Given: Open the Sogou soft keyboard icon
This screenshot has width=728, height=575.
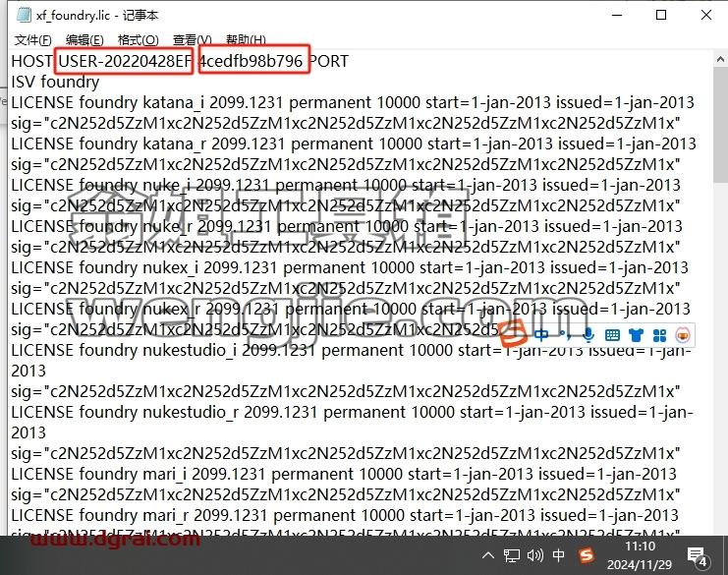Looking at the screenshot, I should pyautogui.click(x=612, y=334).
